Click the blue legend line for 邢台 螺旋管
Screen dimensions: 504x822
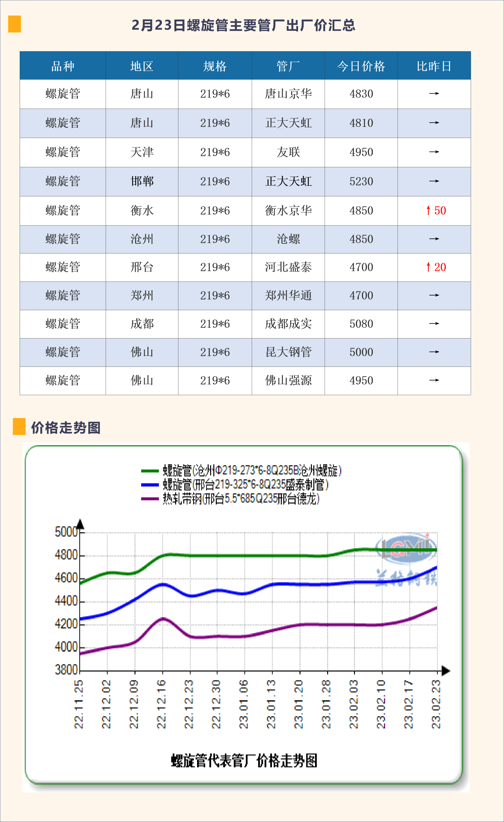(x=150, y=485)
